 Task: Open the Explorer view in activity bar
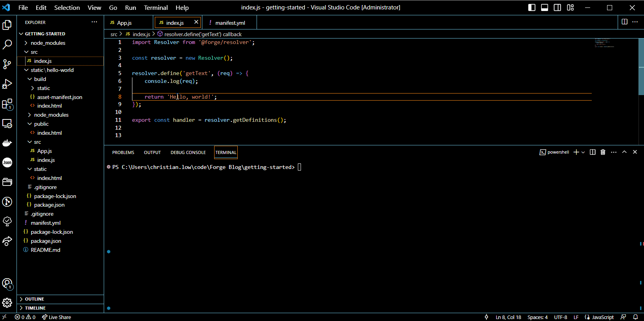[x=7, y=25]
